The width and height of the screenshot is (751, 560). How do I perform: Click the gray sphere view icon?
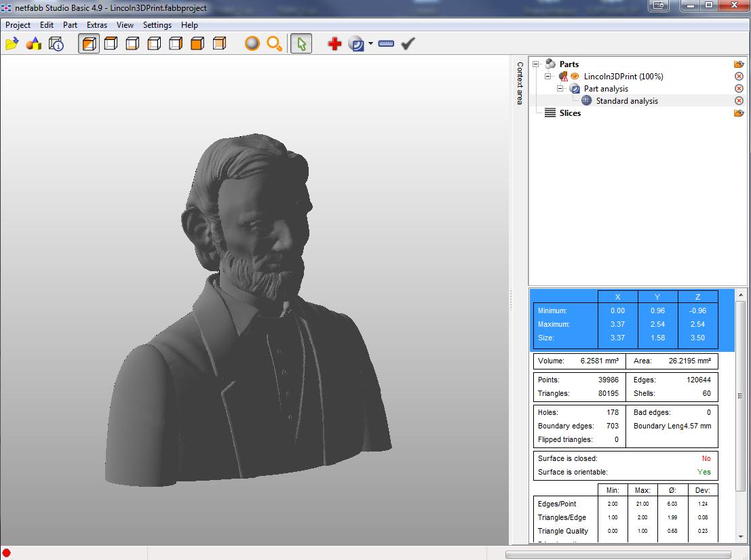pos(252,44)
